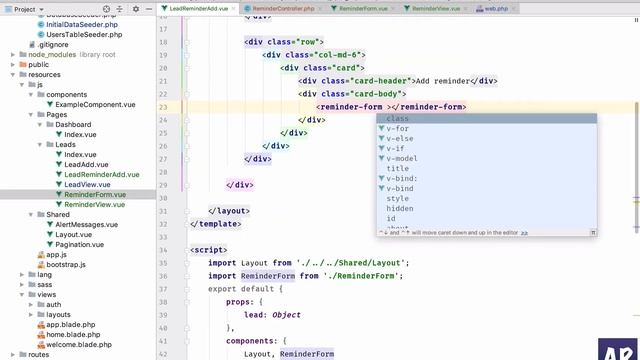Screen dimensions: 640x360
Task: Select ReminderForm.vue in project tree
Action: pyautogui.click(x=95, y=195)
